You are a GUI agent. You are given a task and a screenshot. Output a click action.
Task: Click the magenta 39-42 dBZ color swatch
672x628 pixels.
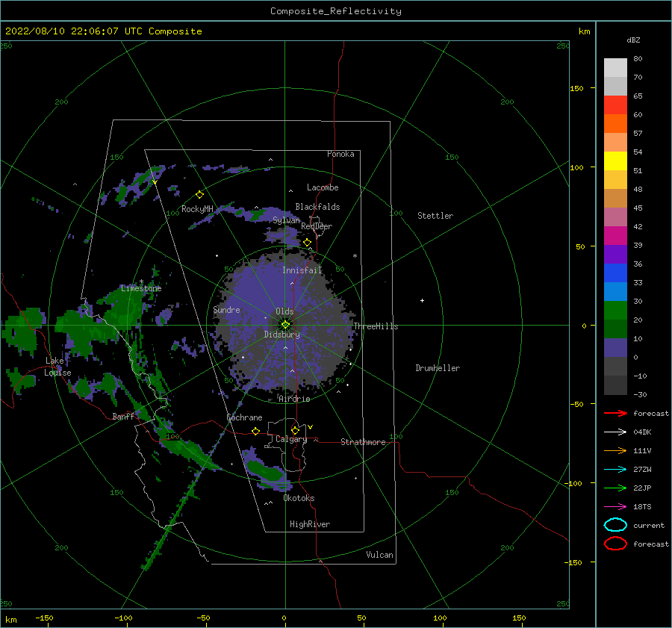(x=615, y=236)
